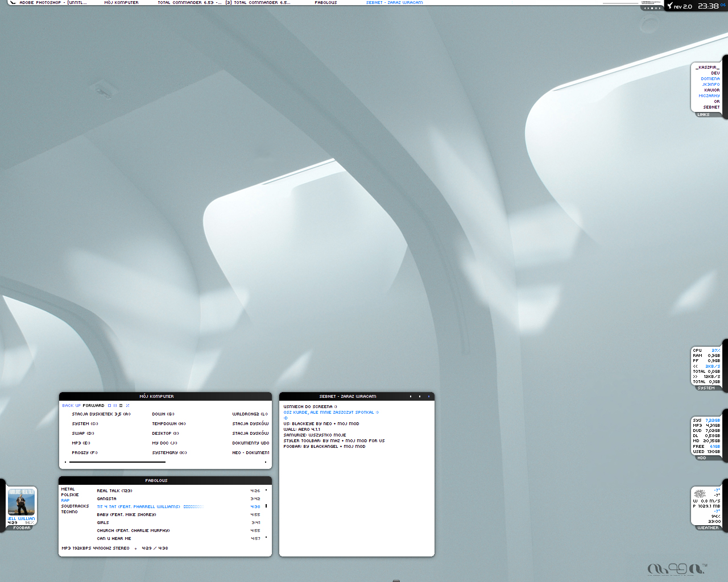Click the Foobar widget label
Screen dimensions: 728x582
click(22, 528)
